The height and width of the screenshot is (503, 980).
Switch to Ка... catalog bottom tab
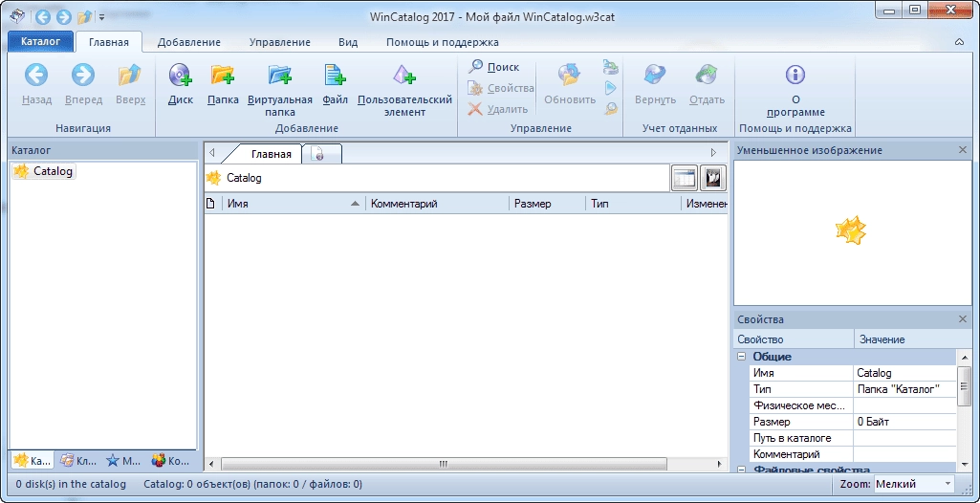33,461
